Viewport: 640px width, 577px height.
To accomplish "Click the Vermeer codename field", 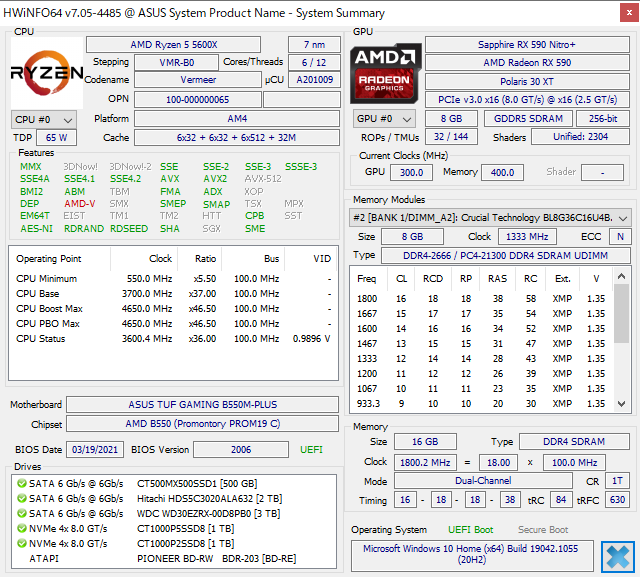I will tap(198, 80).
